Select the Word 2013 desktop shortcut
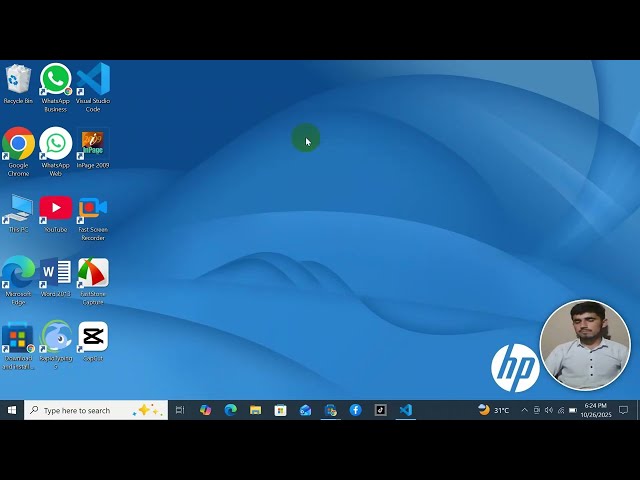640x480 pixels. tap(56, 277)
